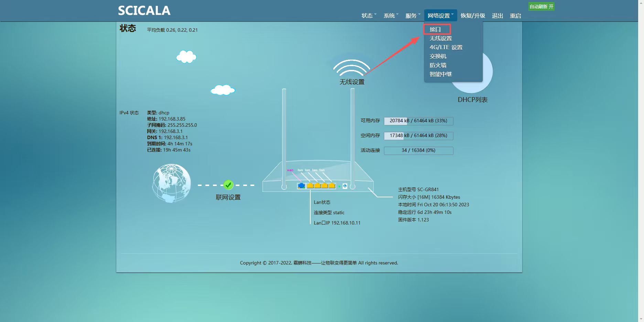
Task: Click the Wi-Fi signal icon for wireless settings
Action: click(352, 68)
